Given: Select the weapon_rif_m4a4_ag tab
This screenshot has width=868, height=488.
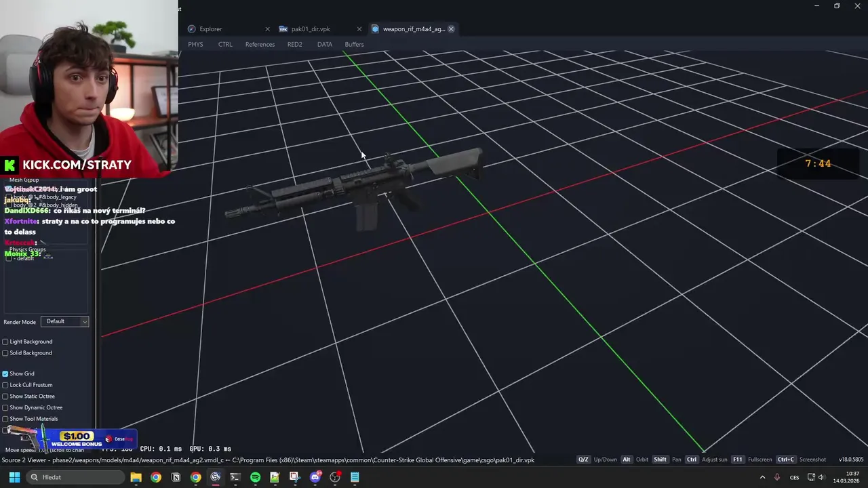Looking at the screenshot, I should tap(414, 29).
